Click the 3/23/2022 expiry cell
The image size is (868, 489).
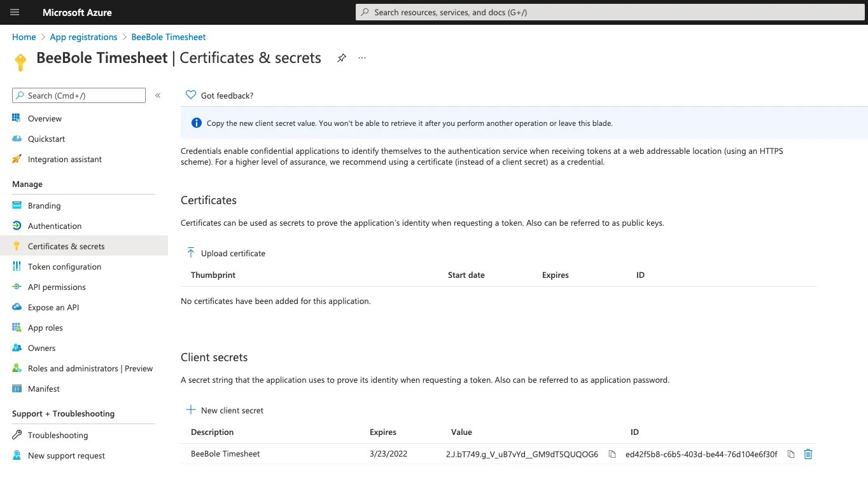click(388, 453)
